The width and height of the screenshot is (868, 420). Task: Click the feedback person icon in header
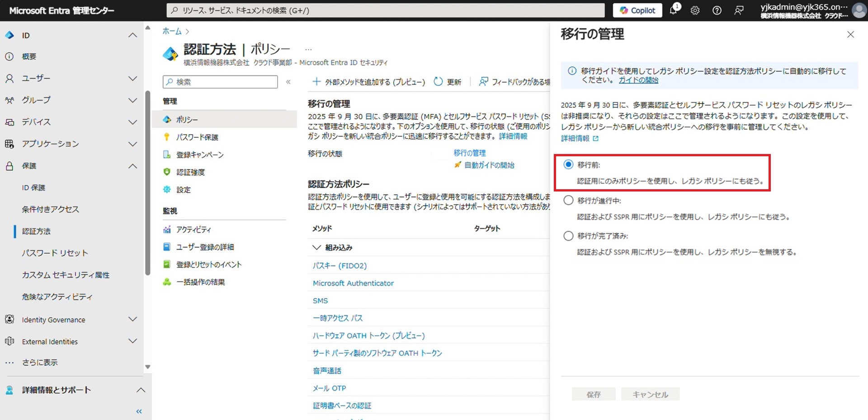coord(739,10)
